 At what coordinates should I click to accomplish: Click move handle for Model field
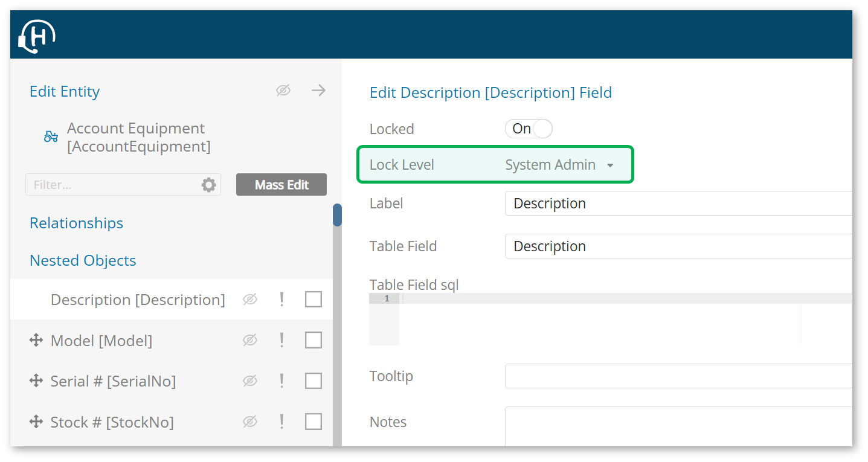(36, 341)
